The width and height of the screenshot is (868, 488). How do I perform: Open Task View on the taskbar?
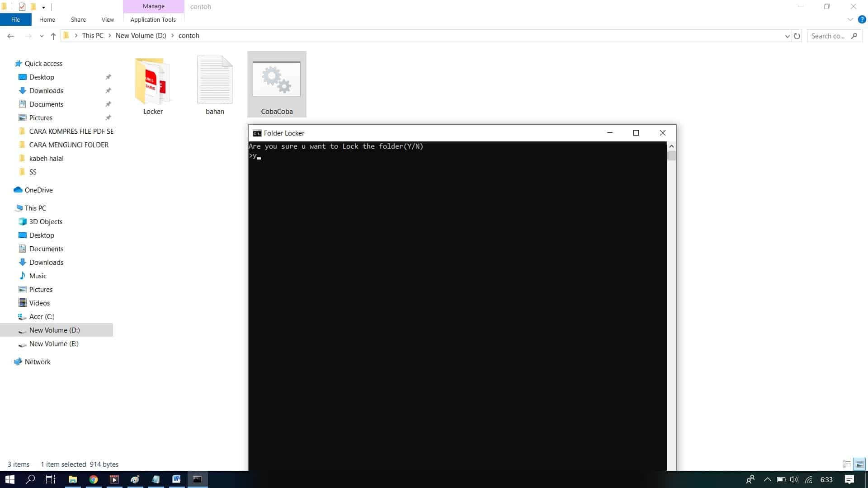pos(51,479)
